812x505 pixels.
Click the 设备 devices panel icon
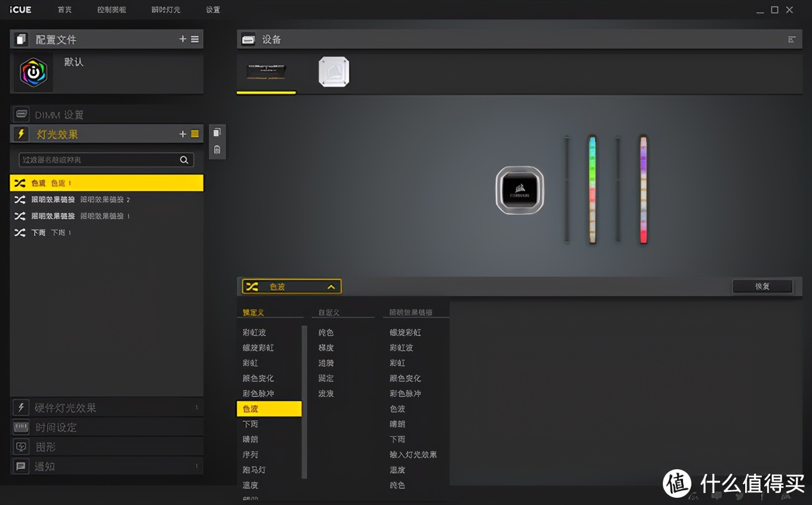[248, 39]
